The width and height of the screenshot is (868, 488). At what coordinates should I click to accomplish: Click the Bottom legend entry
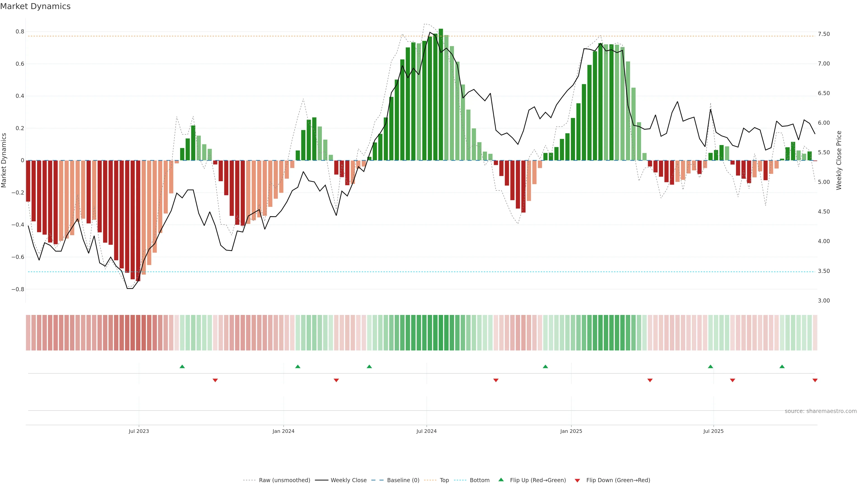click(x=479, y=480)
